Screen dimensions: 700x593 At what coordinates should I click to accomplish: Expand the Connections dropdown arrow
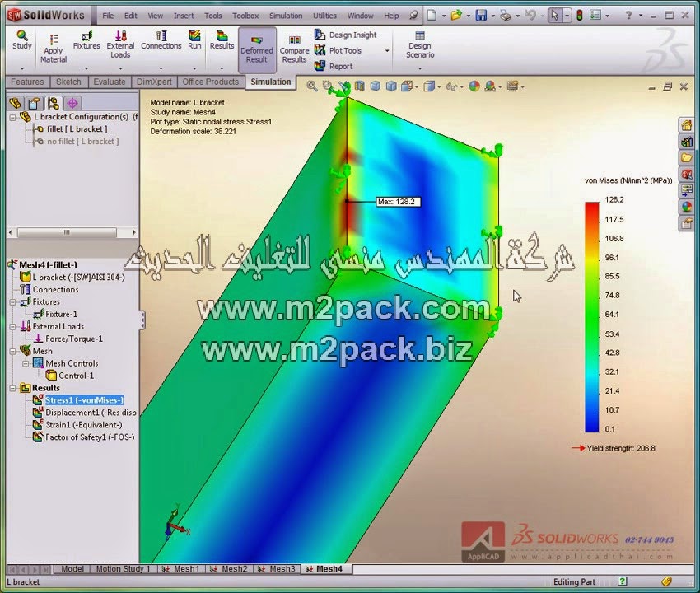point(161,68)
